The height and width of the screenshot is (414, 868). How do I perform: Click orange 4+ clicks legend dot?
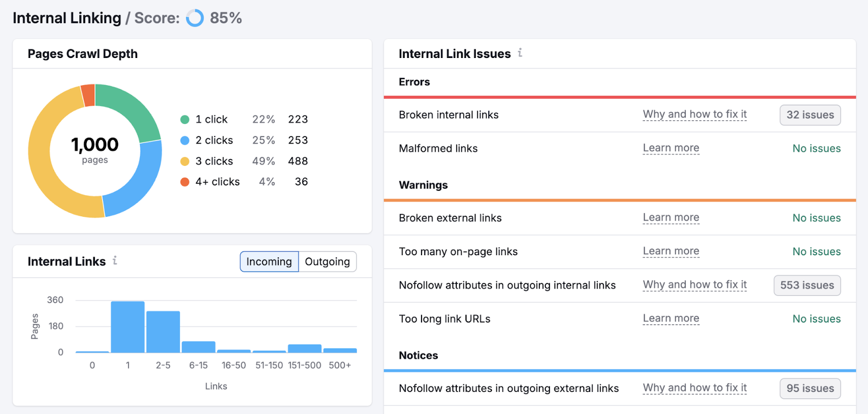184,182
